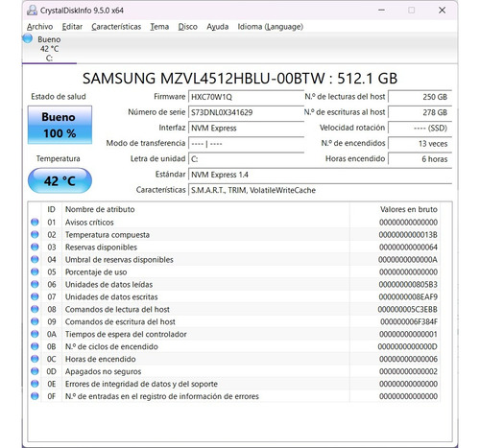
Task: Select the Avisos críticos attribute name
Action: click(x=89, y=223)
